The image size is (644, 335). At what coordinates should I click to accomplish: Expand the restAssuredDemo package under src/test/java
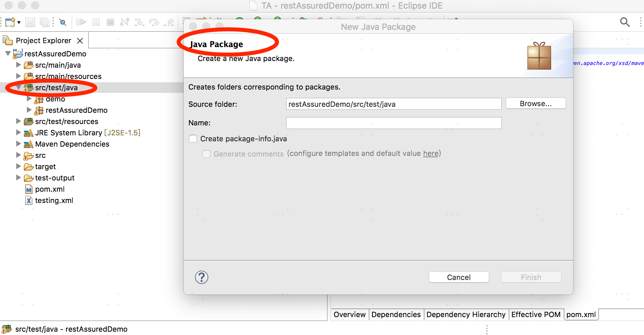coord(29,110)
